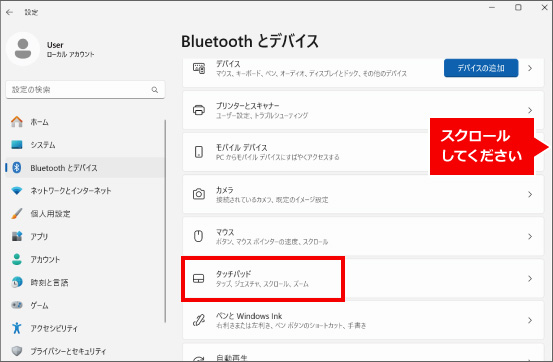Click the User ローカル アカウント name
The width and height of the screenshot is (553, 362).
click(x=71, y=49)
